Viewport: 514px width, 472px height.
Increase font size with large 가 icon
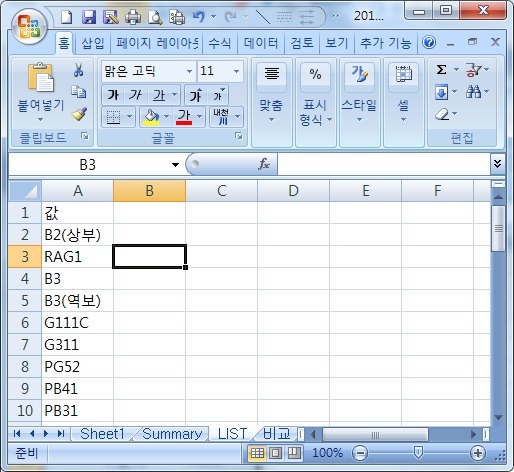click(x=196, y=95)
